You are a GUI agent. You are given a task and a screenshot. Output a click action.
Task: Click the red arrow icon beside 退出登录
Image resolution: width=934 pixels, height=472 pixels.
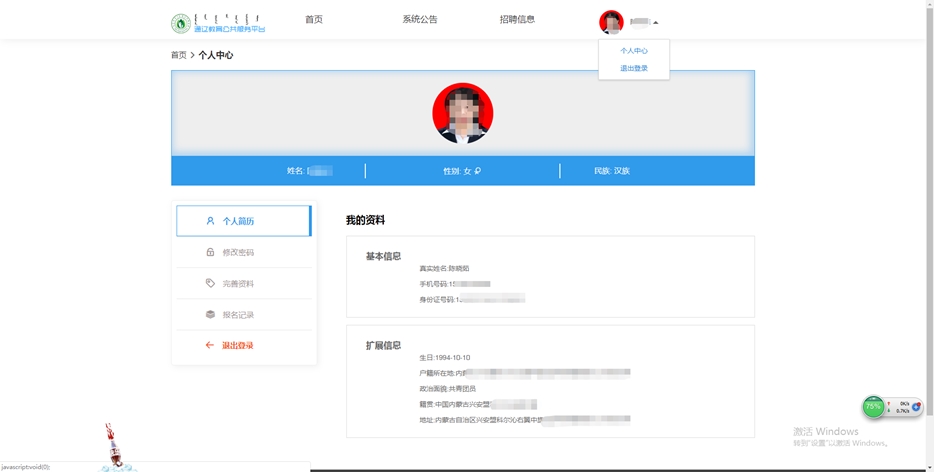coord(210,345)
